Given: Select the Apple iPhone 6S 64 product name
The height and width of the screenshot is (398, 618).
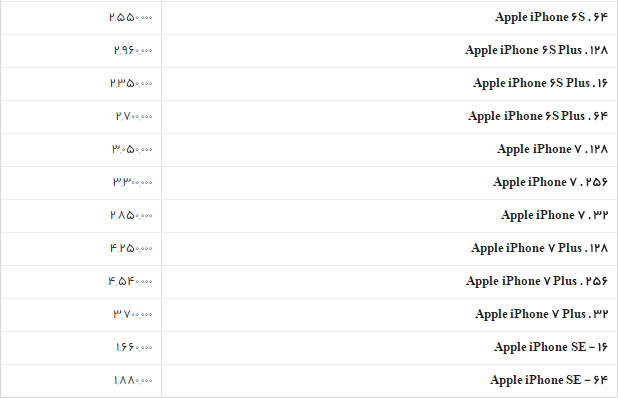Looking at the screenshot, I should pos(551,17).
